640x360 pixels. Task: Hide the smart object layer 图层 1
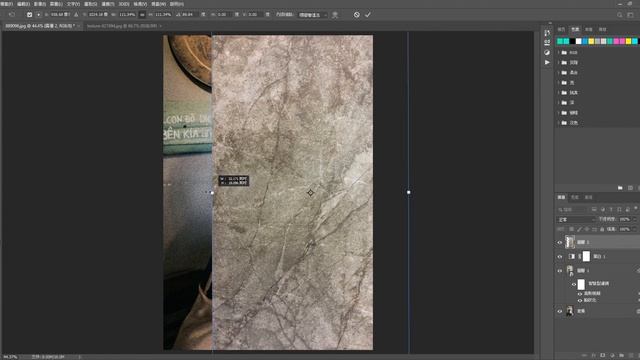pos(560,271)
